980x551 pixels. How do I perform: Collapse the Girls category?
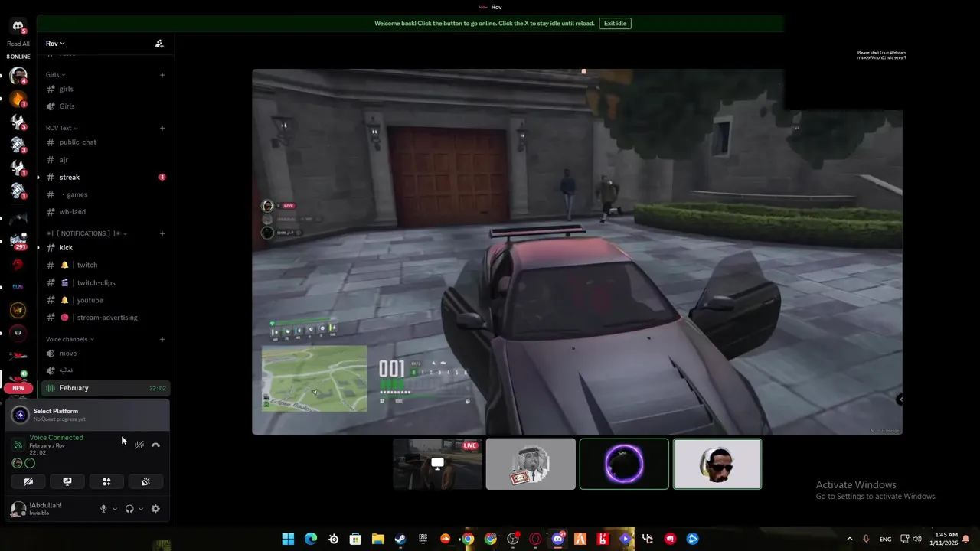coord(55,75)
